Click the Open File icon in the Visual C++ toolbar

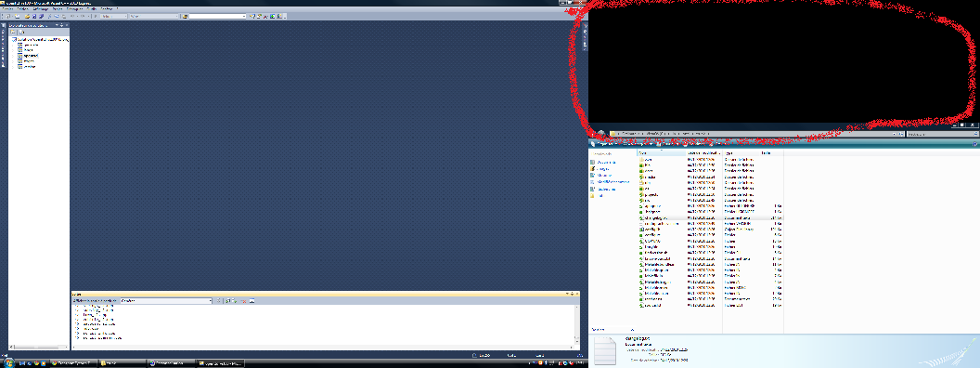click(x=28, y=17)
